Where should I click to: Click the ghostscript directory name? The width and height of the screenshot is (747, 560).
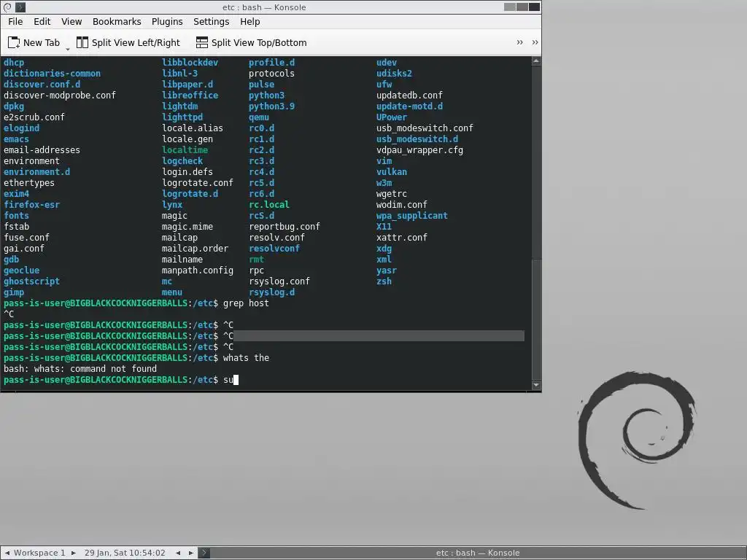pos(31,281)
